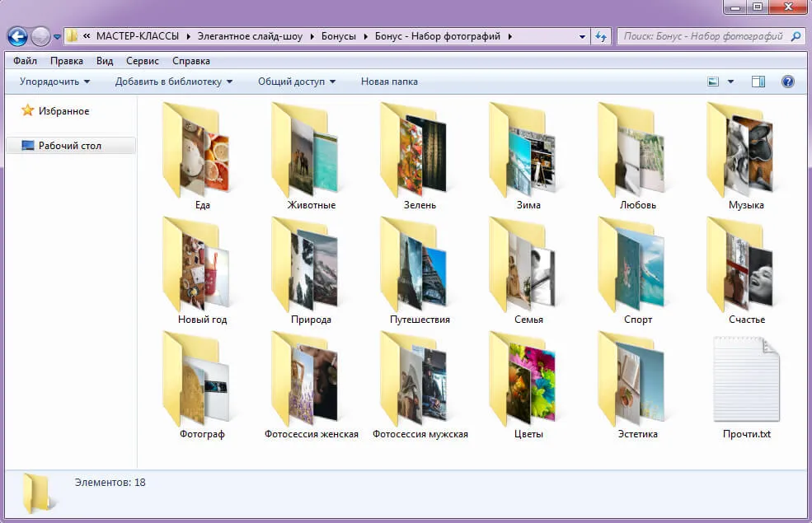Open the Добавить в библиотеку dropdown

(173, 82)
